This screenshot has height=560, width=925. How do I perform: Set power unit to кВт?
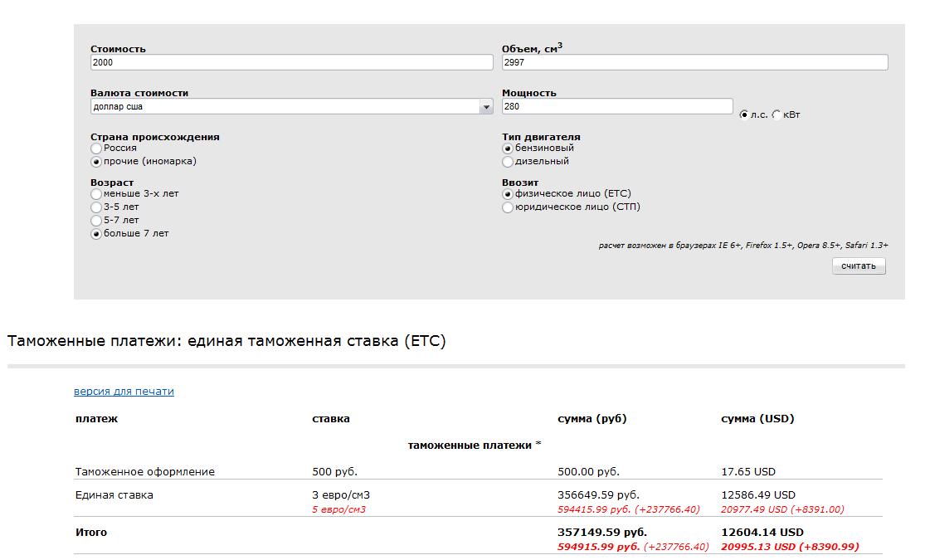pos(777,115)
